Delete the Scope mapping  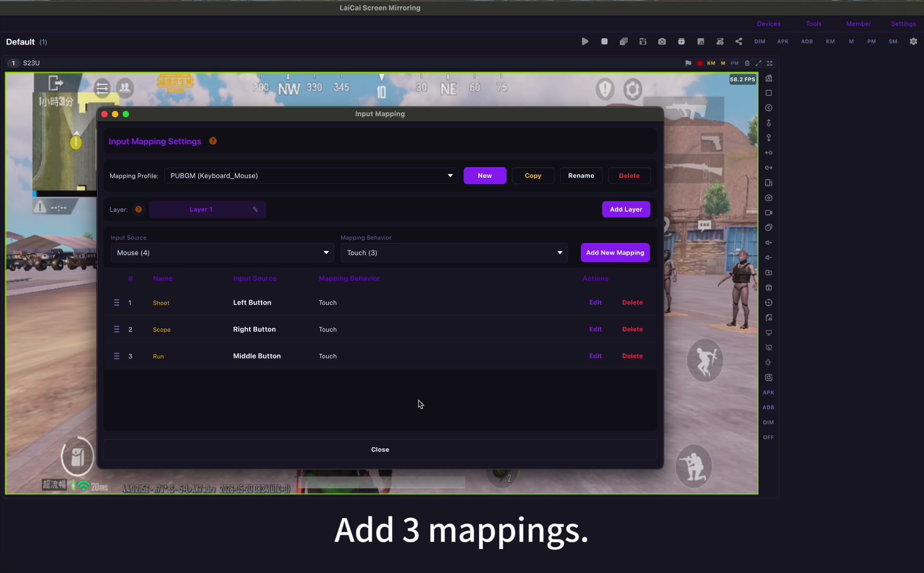[632, 329]
